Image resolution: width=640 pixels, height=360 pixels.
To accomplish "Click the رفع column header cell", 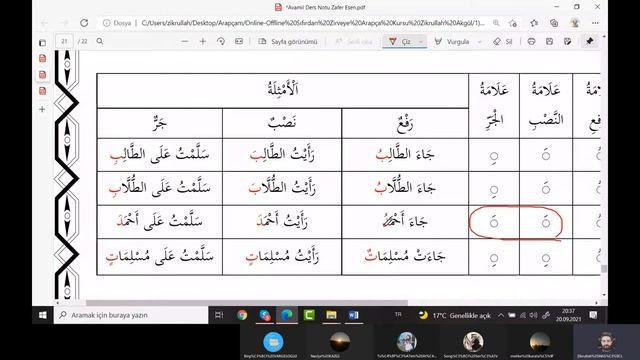I will [x=405, y=123].
